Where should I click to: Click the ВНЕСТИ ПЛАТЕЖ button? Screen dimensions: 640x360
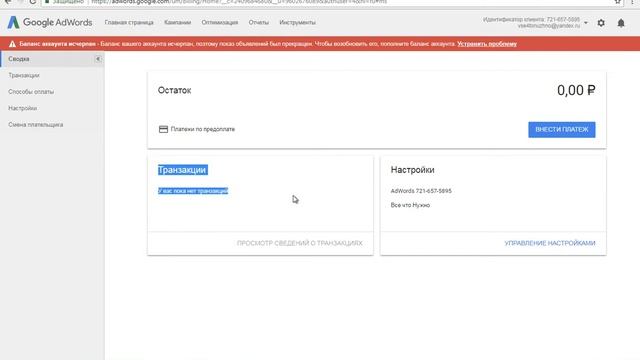click(x=562, y=129)
